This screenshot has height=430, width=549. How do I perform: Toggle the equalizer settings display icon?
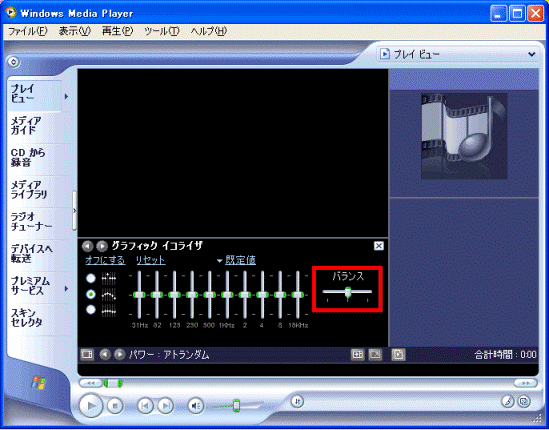(x=357, y=355)
